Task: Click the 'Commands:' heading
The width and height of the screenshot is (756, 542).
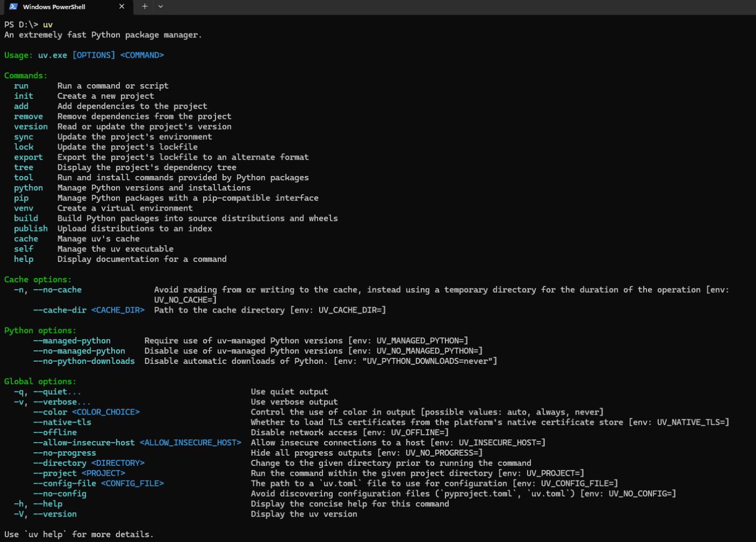Action: [26, 76]
